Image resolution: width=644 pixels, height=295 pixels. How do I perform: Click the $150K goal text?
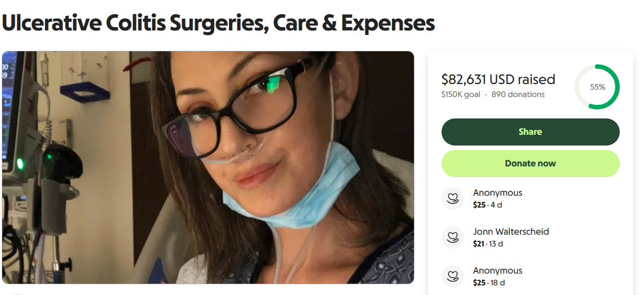[x=460, y=95]
